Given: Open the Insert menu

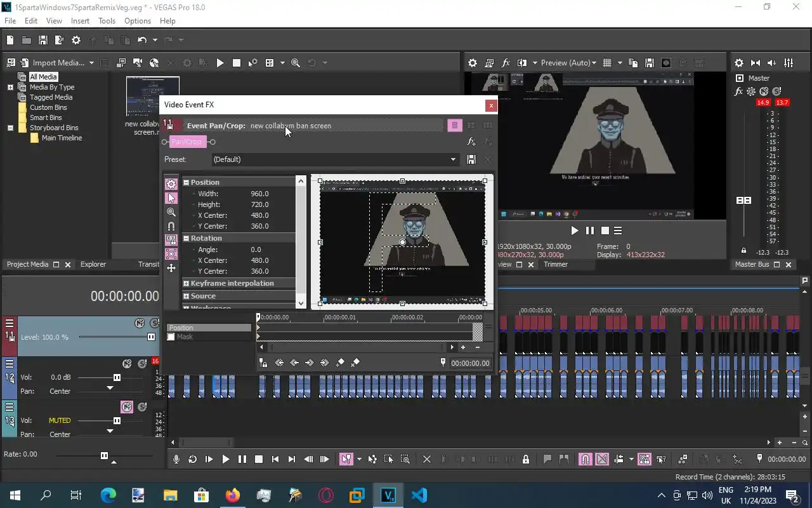Looking at the screenshot, I should tap(80, 21).
